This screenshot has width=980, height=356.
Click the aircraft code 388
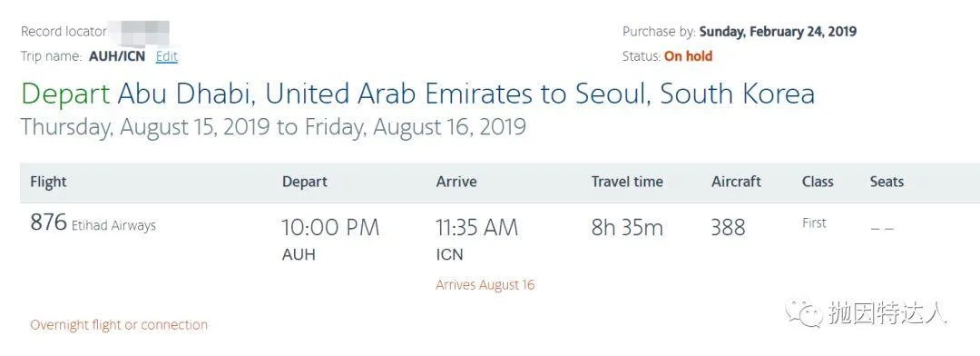click(x=728, y=228)
